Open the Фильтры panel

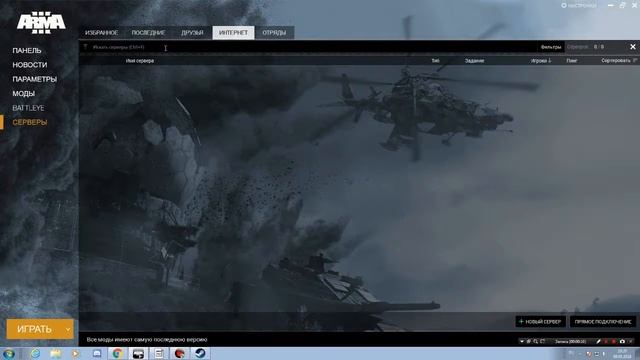point(551,47)
